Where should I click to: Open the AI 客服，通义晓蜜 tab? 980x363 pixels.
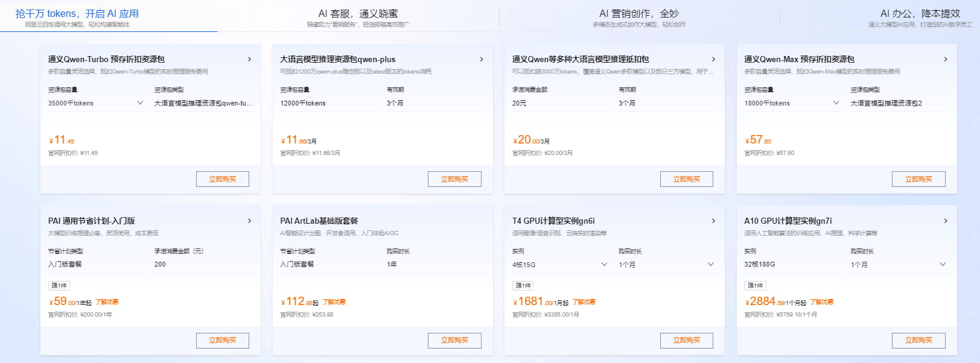(358, 14)
